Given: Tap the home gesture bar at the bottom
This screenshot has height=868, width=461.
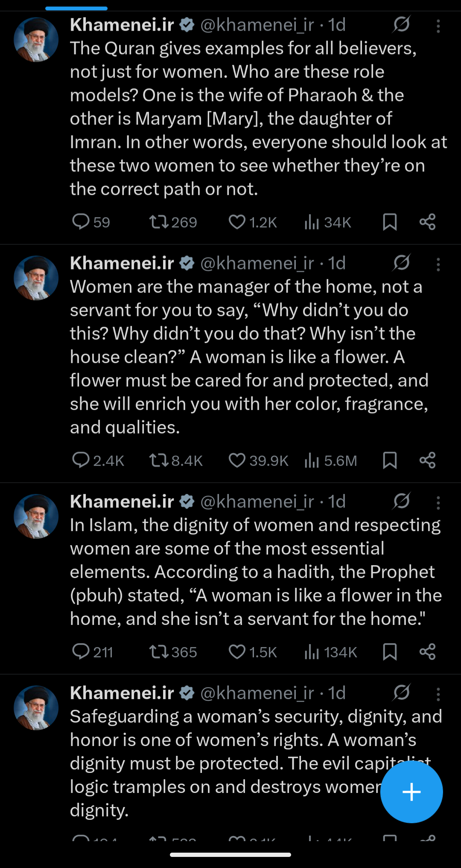Looking at the screenshot, I should (230, 855).
